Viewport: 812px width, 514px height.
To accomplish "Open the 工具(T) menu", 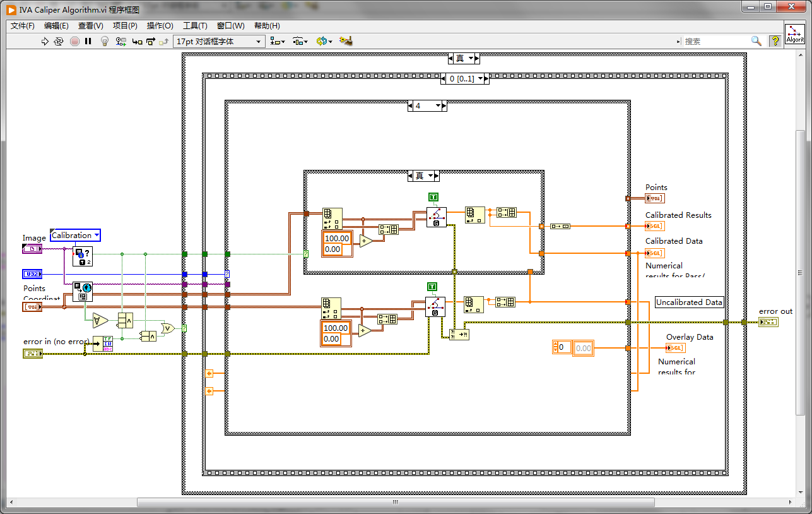I will pos(195,26).
